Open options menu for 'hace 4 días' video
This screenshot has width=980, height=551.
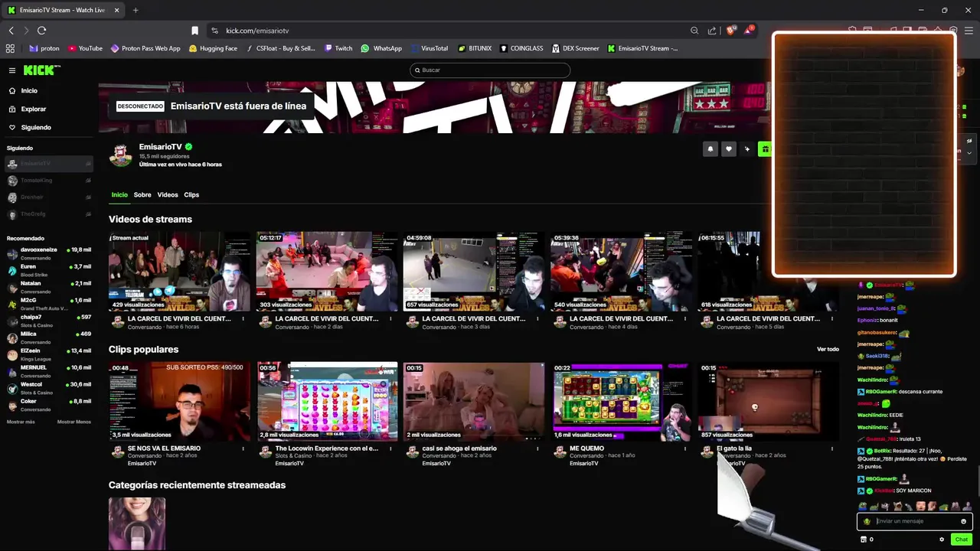point(685,318)
